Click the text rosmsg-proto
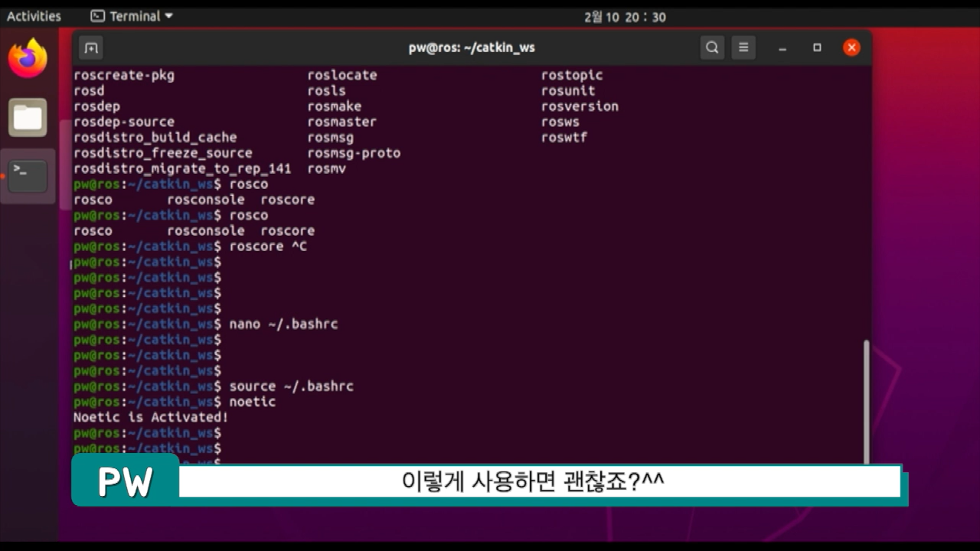This screenshot has height=551, width=980. [354, 153]
